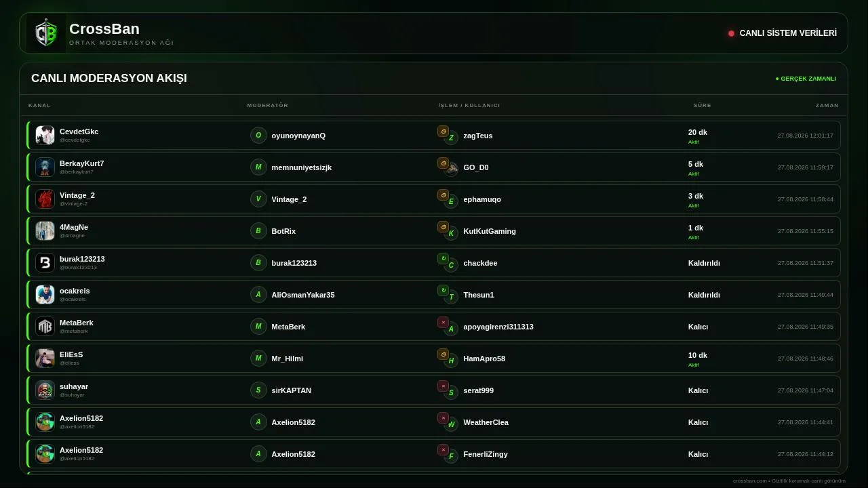Open moderator name memnuniyetsizjk
The width and height of the screenshot is (868, 488).
(302, 167)
